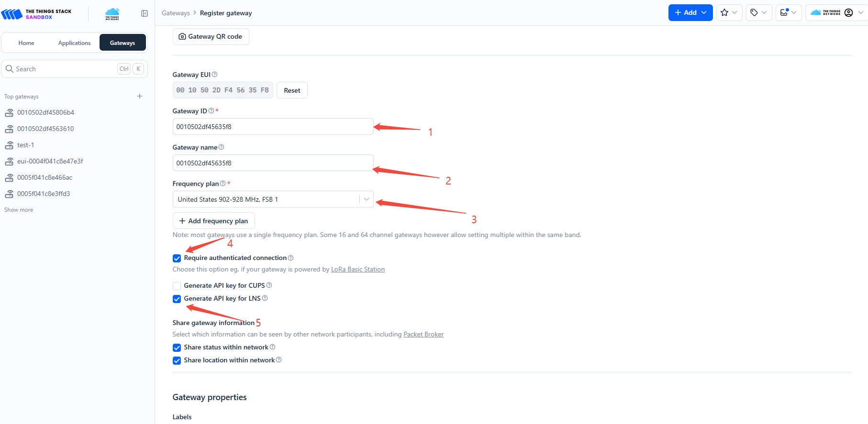Enable Generate API key for CUPS
Image resolution: width=868 pixels, height=424 pixels.
point(177,286)
